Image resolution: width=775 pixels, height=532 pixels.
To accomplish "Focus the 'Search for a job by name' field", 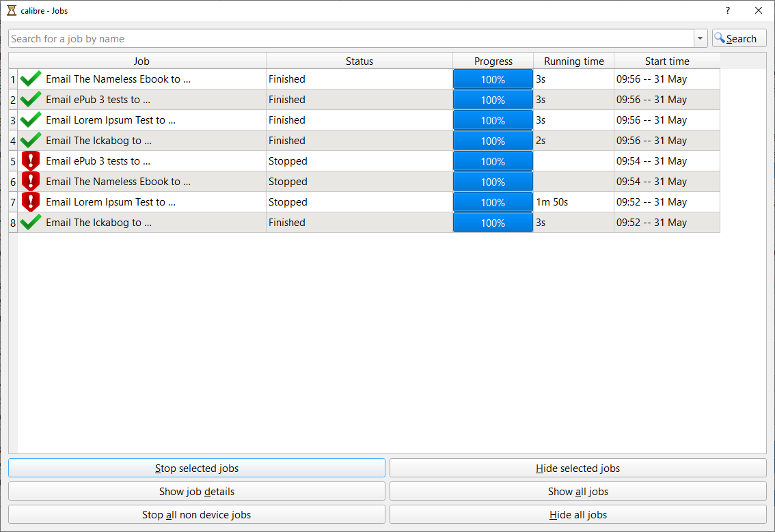I will [x=351, y=38].
